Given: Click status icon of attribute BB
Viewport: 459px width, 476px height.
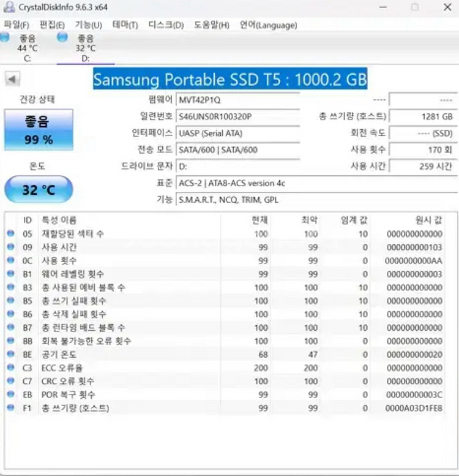Looking at the screenshot, I should [x=11, y=340].
